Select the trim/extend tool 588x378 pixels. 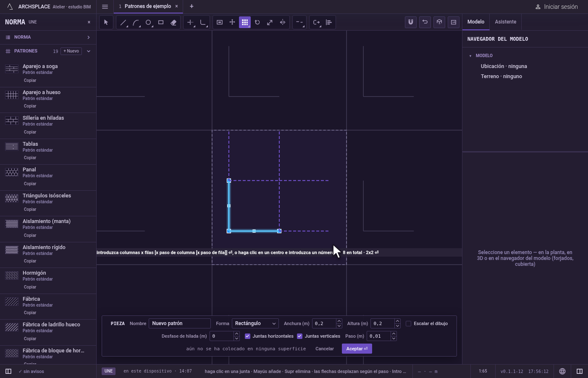[x=190, y=22]
